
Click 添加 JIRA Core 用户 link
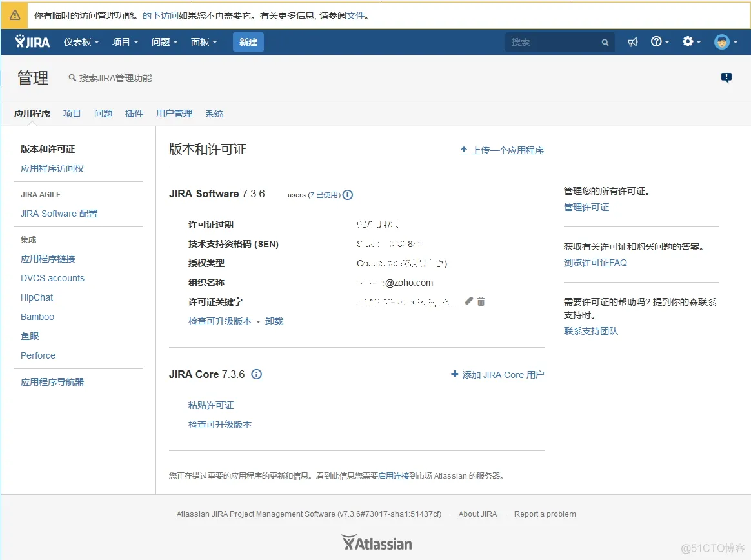pos(497,375)
